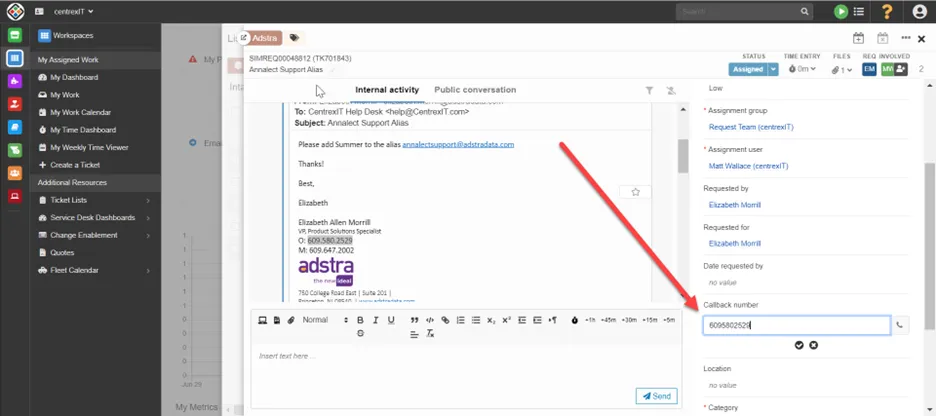Image resolution: width=936 pixels, height=416 pixels.
Task: Click the green play icon in top bar
Action: [841, 11]
